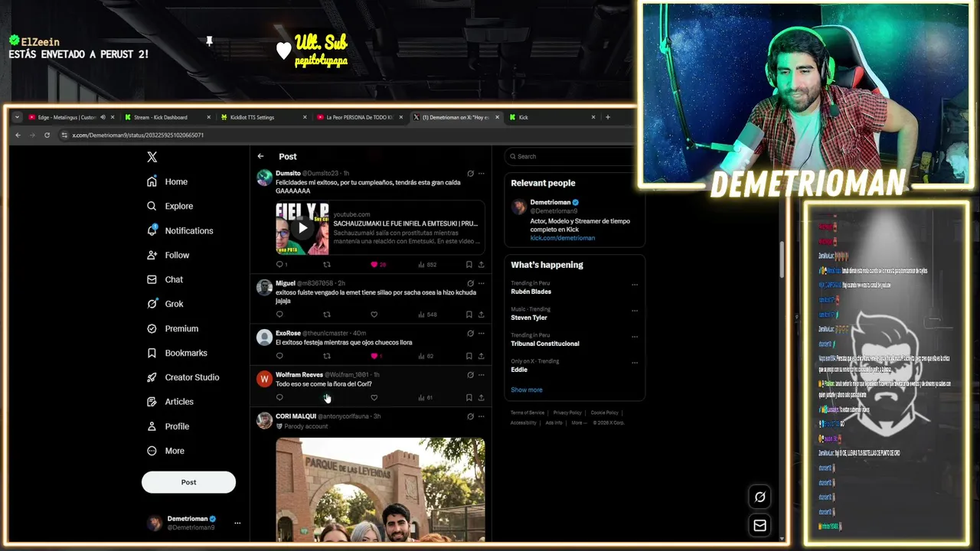Viewport: 980px width, 551px height.
Task: Open more options on ExoRose's reply
Action: [x=481, y=334]
